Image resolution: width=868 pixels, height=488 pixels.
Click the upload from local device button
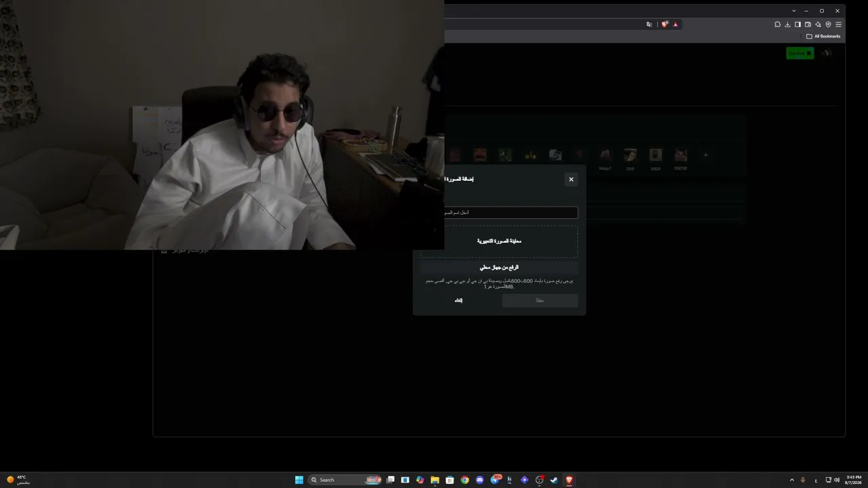[499, 268]
